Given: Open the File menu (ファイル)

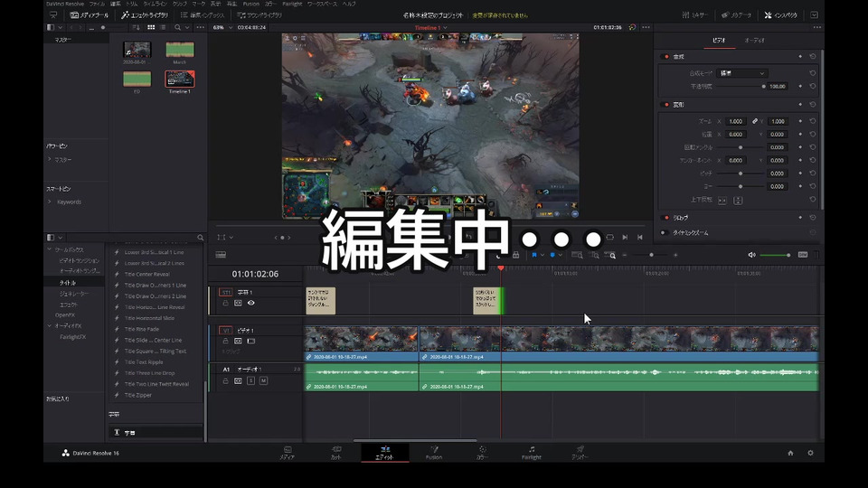Looking at the screenshot, I should 97,4.
